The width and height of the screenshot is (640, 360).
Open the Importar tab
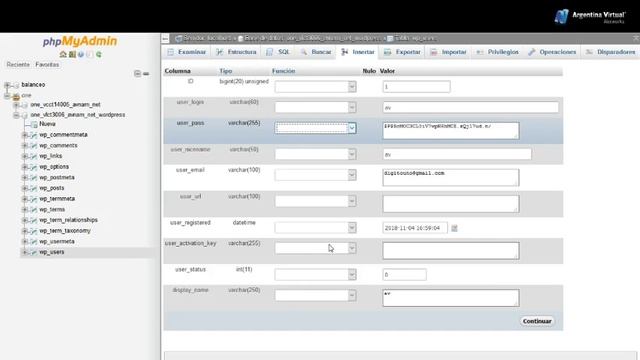coord(449,52)
